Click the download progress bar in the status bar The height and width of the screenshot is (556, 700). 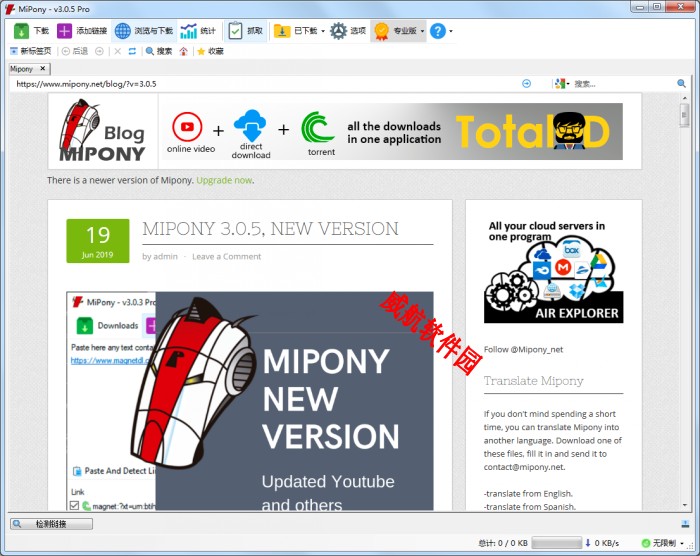click(x=557, y=543)
